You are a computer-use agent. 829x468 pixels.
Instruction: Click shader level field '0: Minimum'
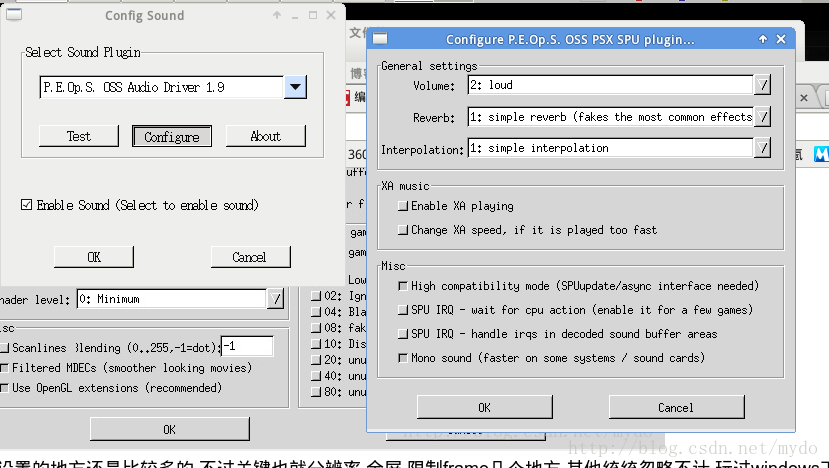[172, 299]
